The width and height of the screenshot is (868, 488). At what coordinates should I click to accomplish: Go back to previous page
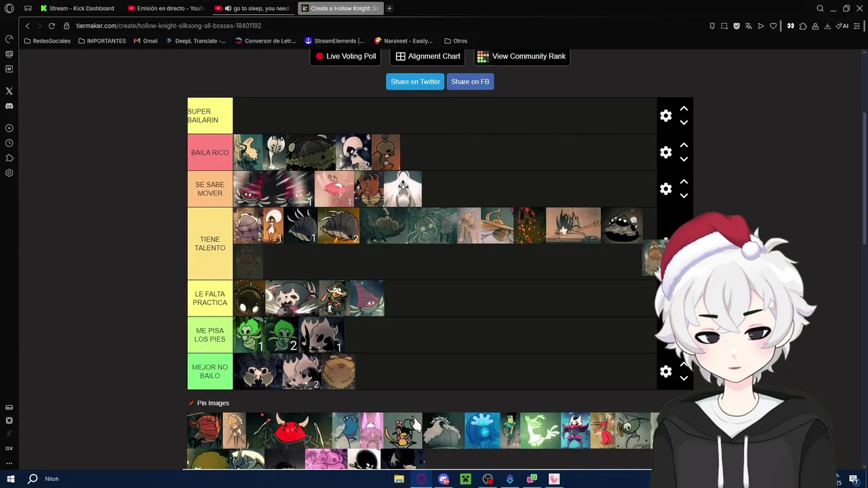coord(27,26)
